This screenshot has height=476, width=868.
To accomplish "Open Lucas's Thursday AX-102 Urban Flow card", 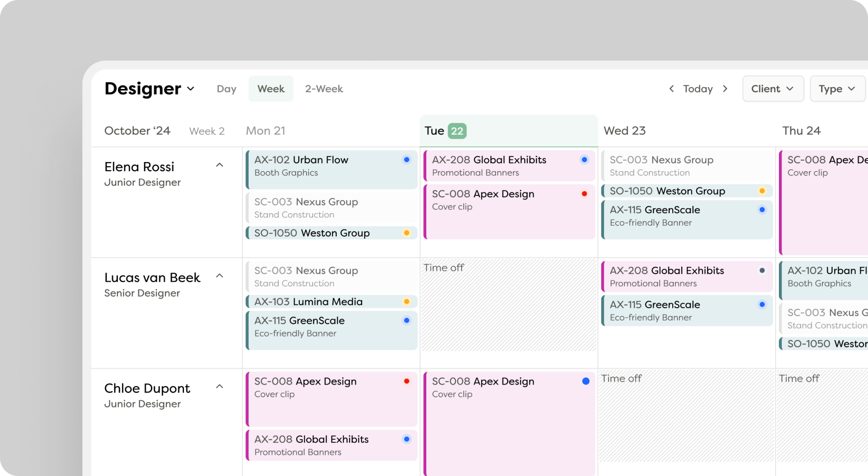I will click(x=823, y=280).
